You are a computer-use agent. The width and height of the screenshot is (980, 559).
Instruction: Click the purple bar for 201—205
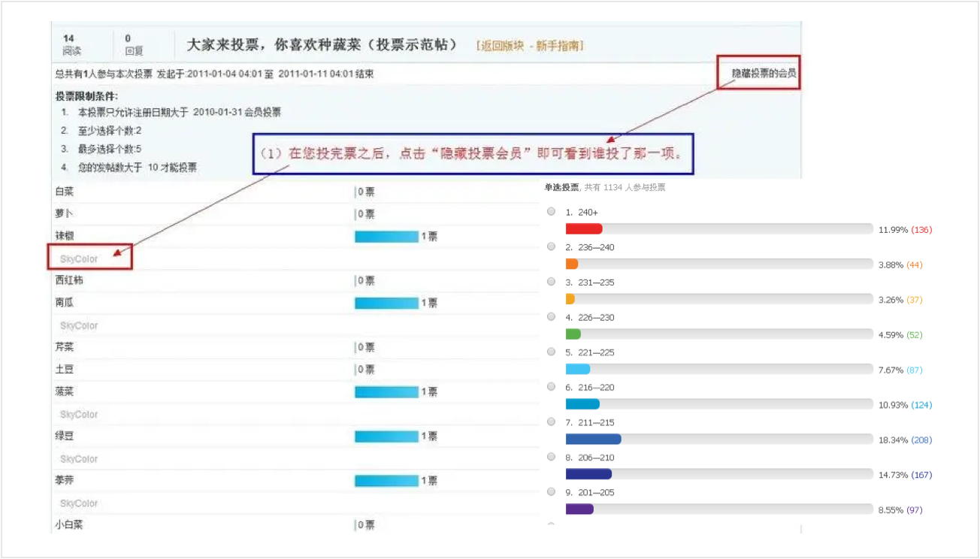[579, 509]
